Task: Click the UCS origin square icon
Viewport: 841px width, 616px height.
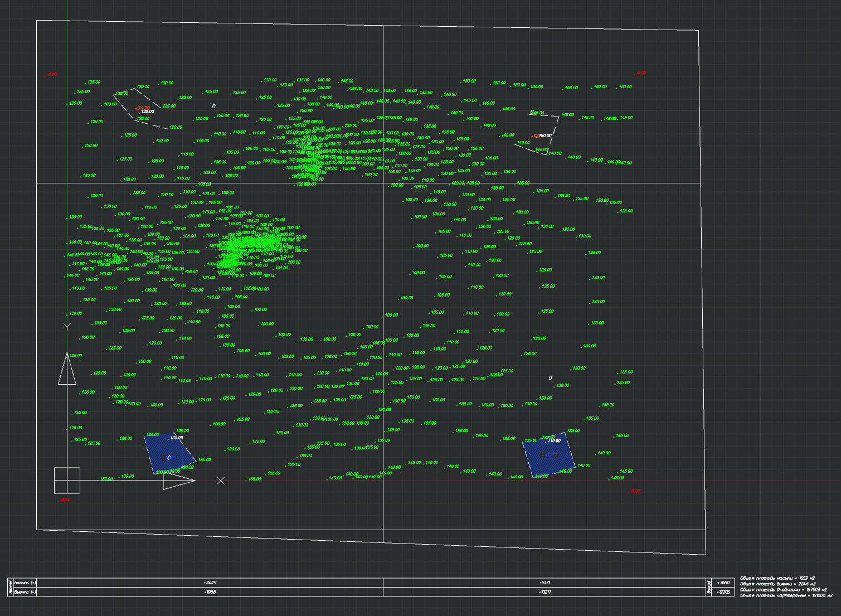Action: click(67, 481)
